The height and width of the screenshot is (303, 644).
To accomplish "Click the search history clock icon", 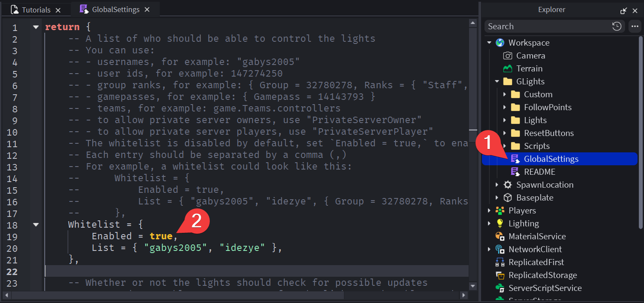I will pyautogui.click(x=616, y=26).
